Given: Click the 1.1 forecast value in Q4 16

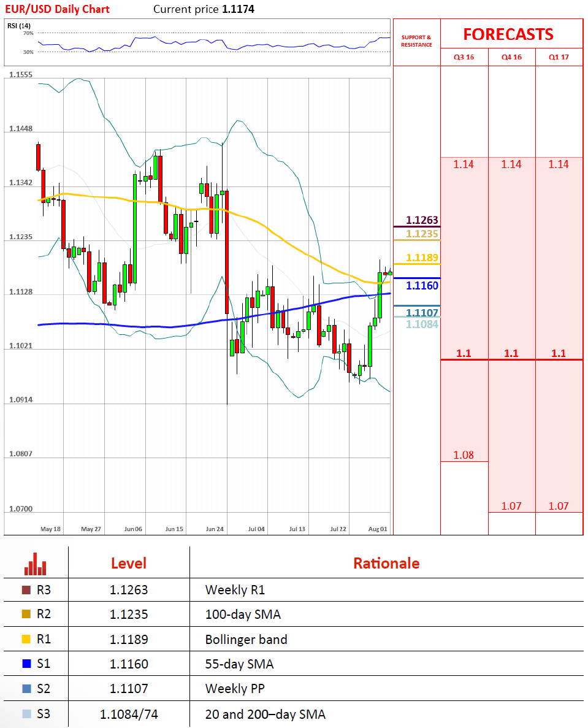Looking at the screenshot, I should pos(511,353).
